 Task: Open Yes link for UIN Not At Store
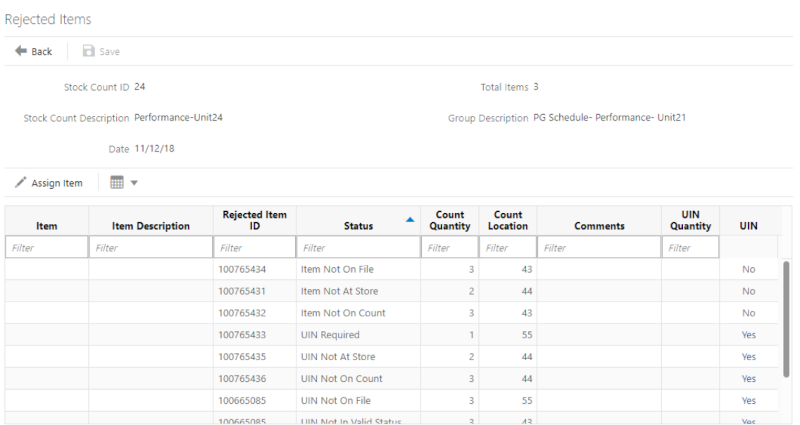point(748,357)
